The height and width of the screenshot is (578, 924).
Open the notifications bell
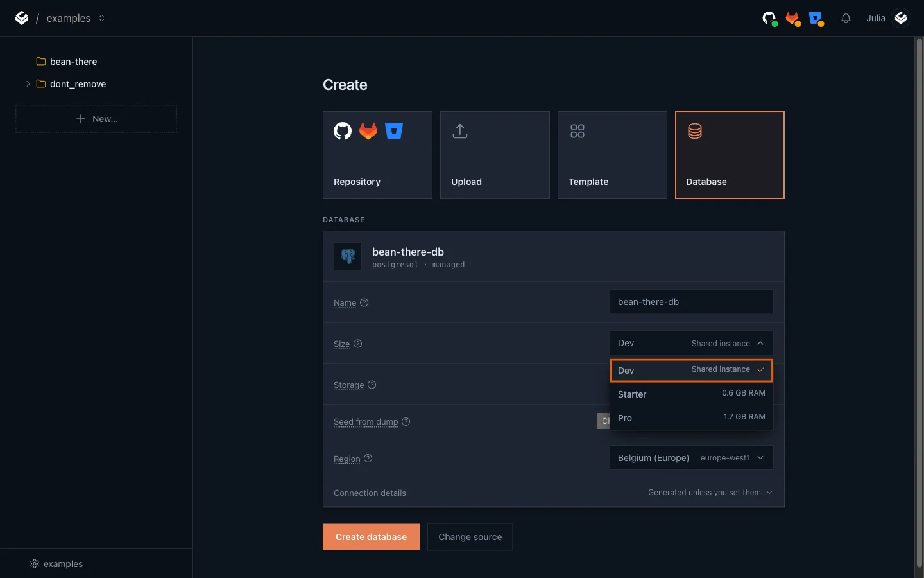[846, 18]
